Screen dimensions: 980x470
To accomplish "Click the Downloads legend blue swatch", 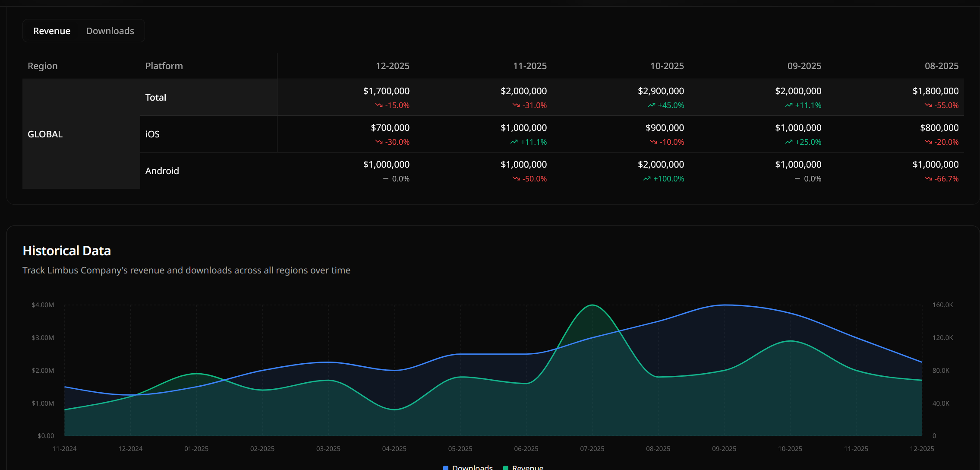I will click(446, 467).
